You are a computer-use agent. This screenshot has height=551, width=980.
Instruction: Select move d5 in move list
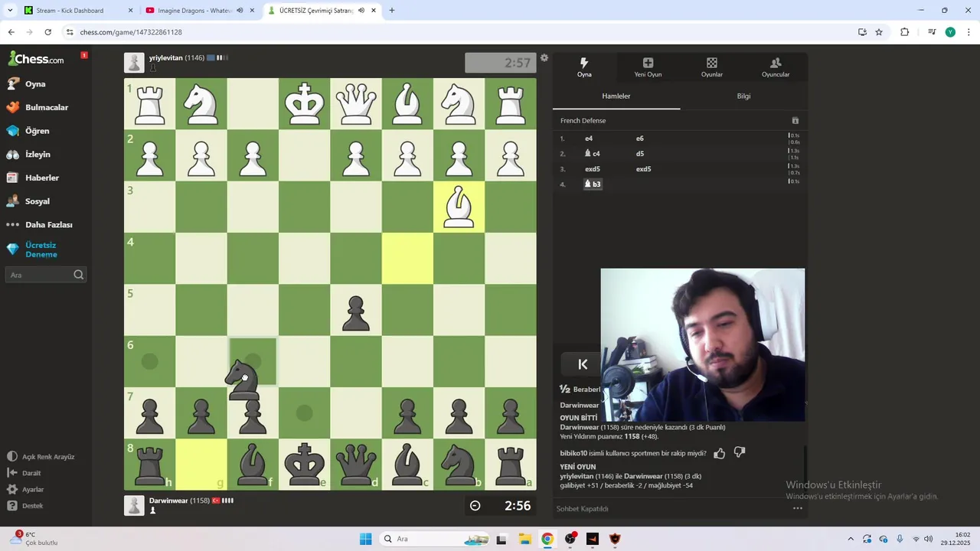640,154
